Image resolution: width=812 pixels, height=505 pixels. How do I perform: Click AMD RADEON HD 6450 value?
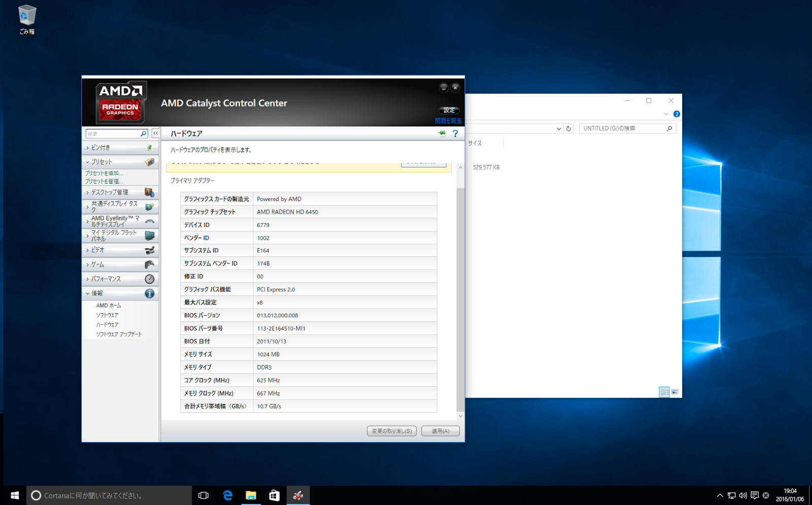coord(287,212)
